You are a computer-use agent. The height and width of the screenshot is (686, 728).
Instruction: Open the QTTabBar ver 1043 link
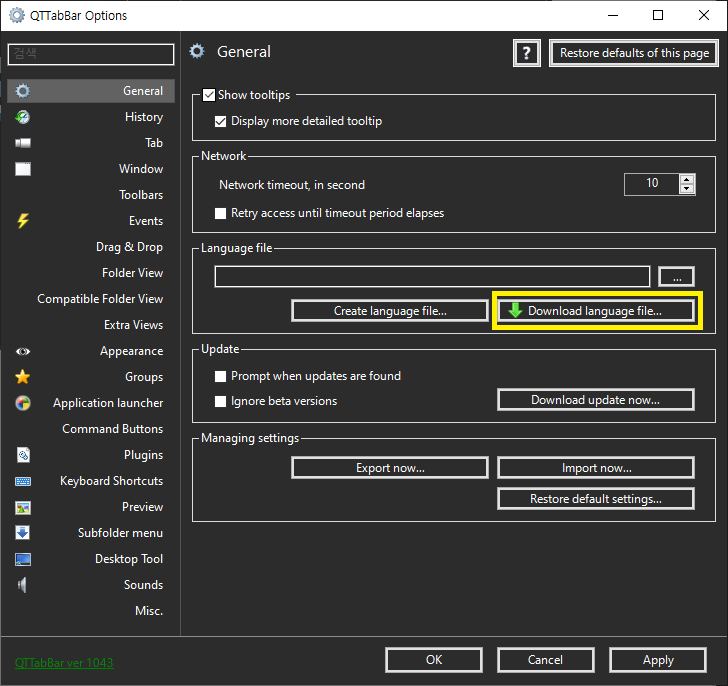[64, 663]
